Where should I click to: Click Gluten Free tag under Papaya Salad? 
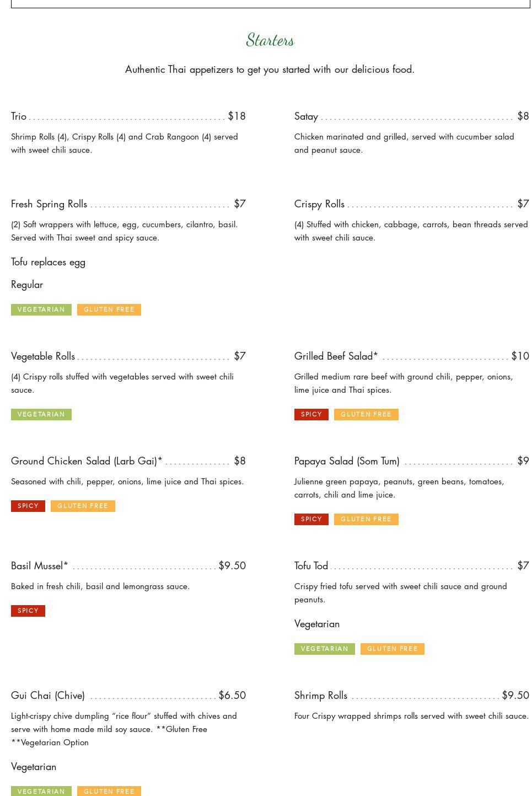click(x=366, y=519)
